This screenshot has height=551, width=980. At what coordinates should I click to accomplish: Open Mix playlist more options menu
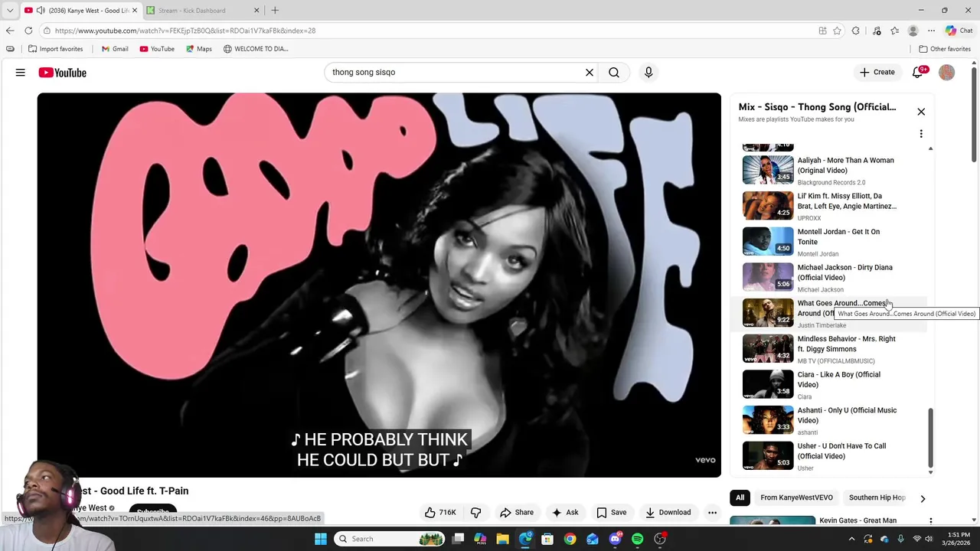[921, 134]
